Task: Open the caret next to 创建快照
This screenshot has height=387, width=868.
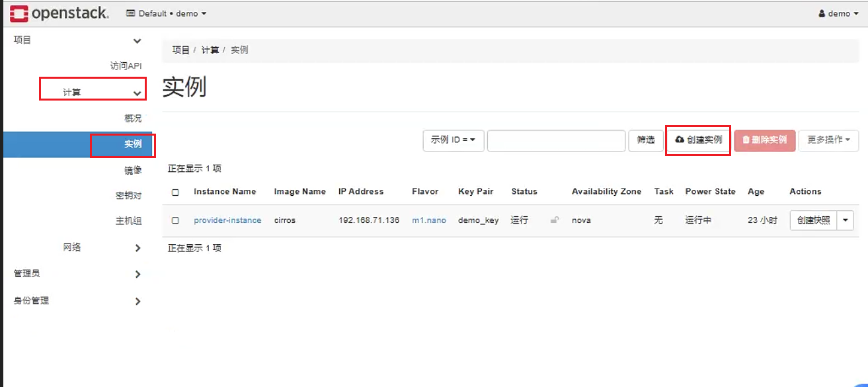Action: (846, 220)
